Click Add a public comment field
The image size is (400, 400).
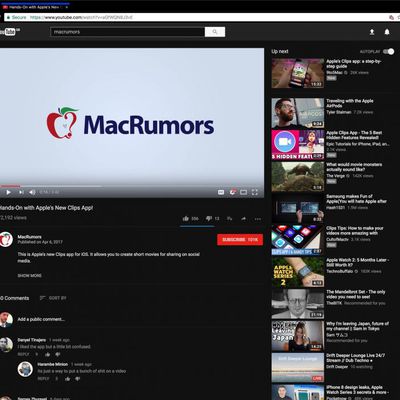pyautogui.click(x=41, y=319)
